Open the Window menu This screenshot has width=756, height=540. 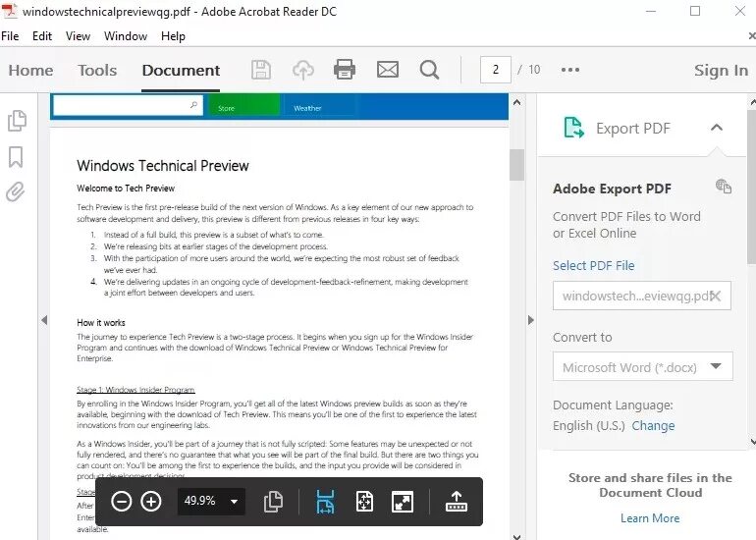pyautogui.click(x=126, y=36)
